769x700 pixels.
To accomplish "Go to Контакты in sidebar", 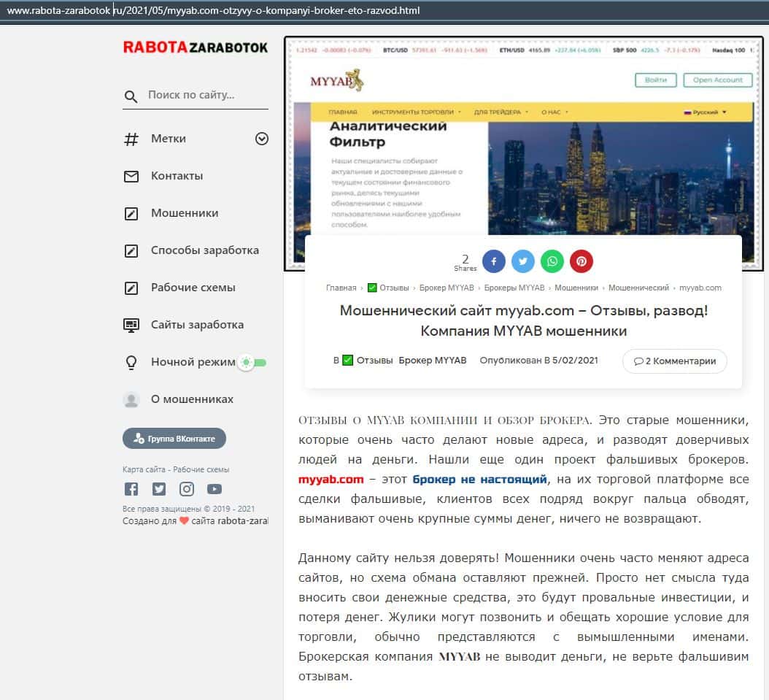I will [177, 176].
